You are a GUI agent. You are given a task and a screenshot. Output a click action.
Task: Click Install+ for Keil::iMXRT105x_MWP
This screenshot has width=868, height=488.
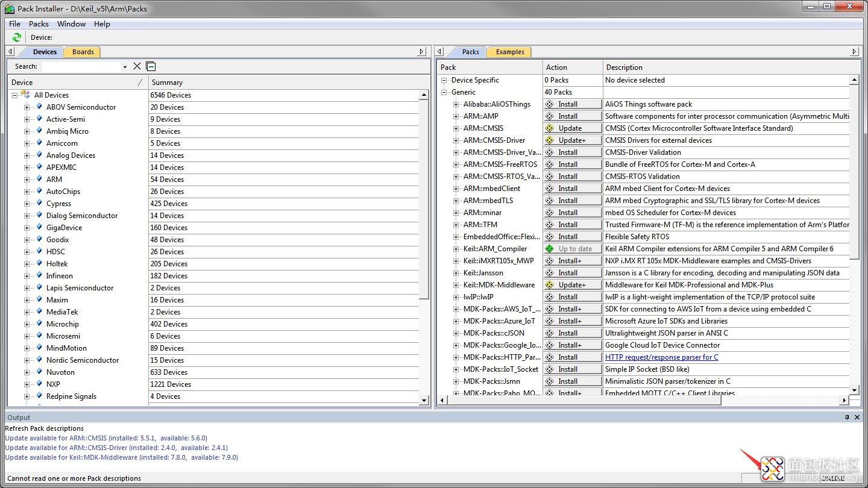click(573, 261)
